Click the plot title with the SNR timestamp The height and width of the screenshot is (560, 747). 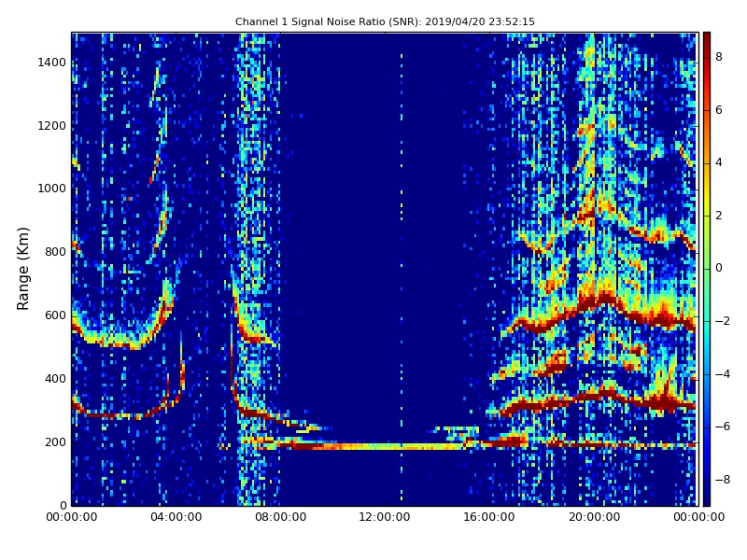pos(385,21)
